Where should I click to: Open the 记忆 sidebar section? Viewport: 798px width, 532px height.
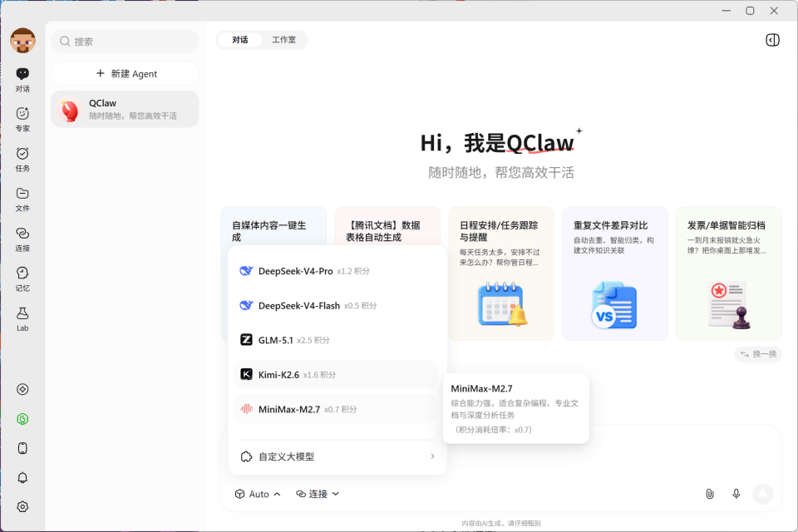(x=22, y=279)
